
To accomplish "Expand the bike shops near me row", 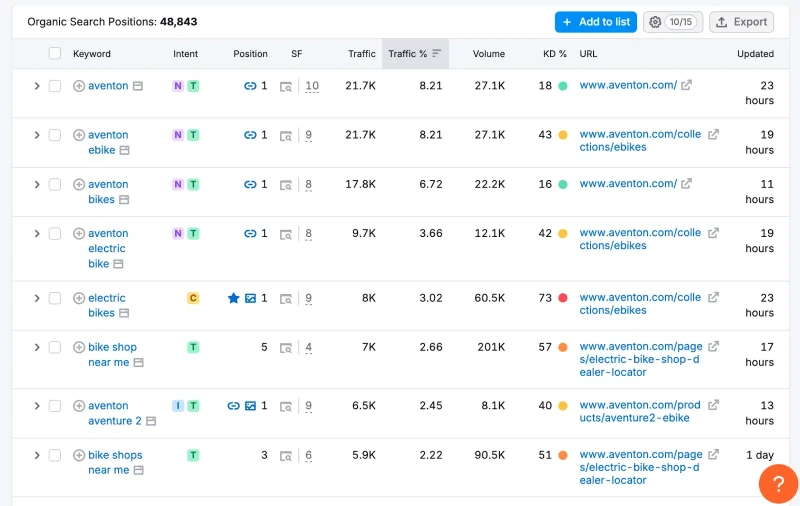I will click(37, 456).
